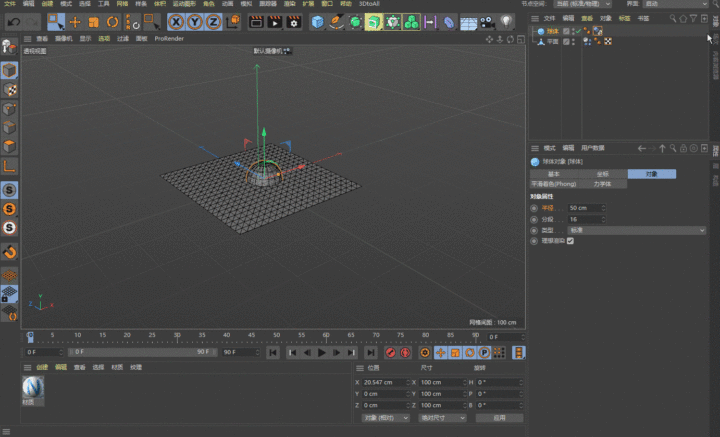Open the 对象 (相对) coordinate dropdown

click(385, 418)
